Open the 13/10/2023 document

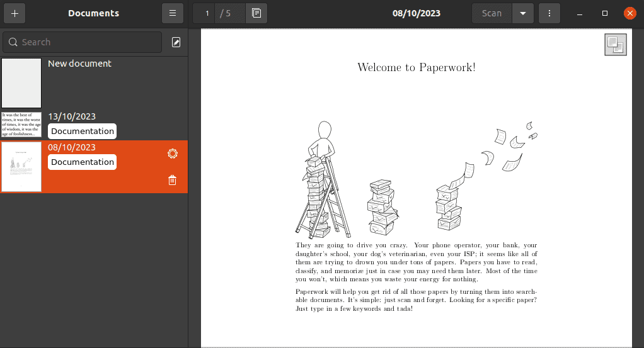(x=94, y=125)
